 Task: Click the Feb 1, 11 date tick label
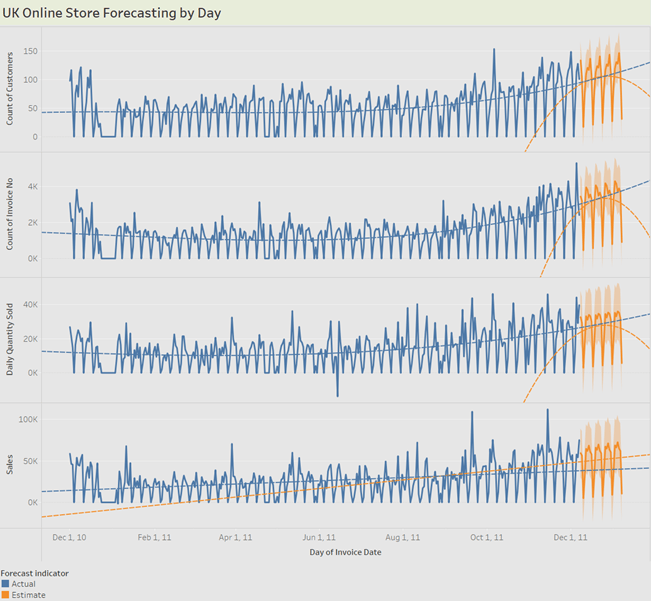[x=154, y=537]
